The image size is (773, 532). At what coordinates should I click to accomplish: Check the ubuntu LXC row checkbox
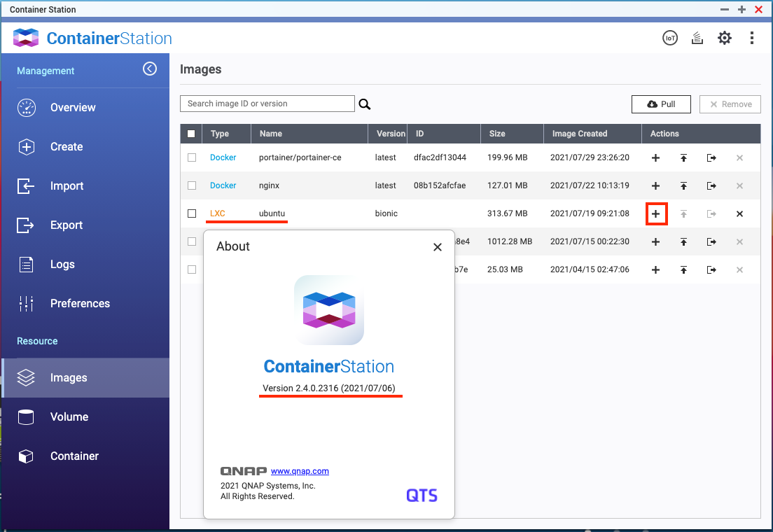tap(192, 213)
